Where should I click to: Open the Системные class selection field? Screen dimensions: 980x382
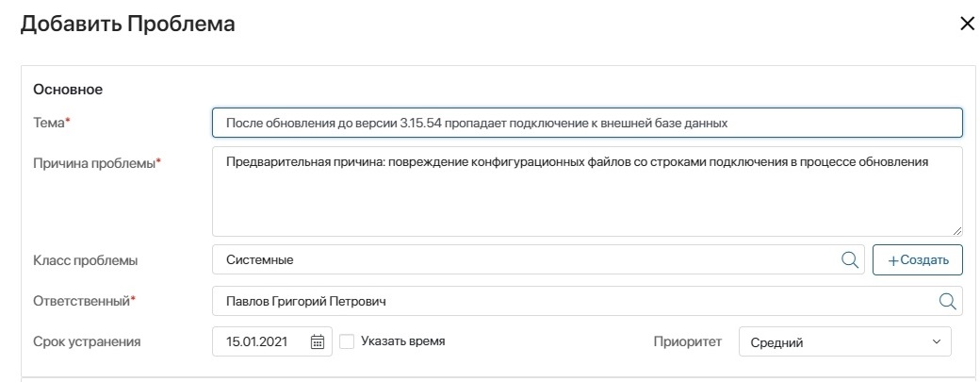[x=538, y=259]
